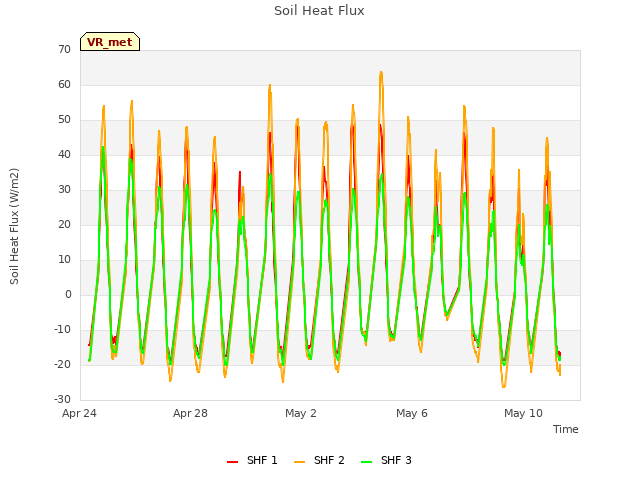Viewport: 640px width, 480px height.
Task: Click the -30 y-axis tick label
Action: (x=63, y=399)
